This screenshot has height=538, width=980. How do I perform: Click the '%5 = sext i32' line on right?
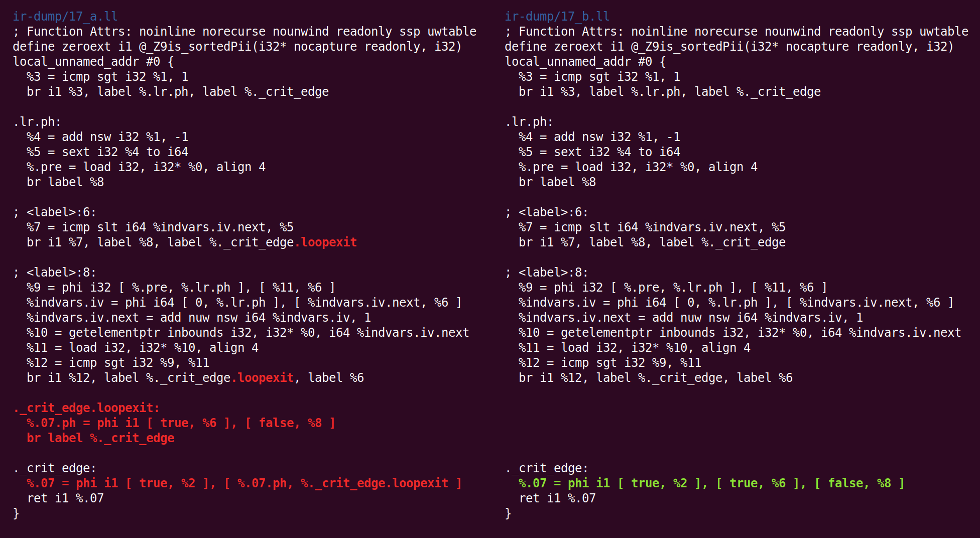pos(599,152)
